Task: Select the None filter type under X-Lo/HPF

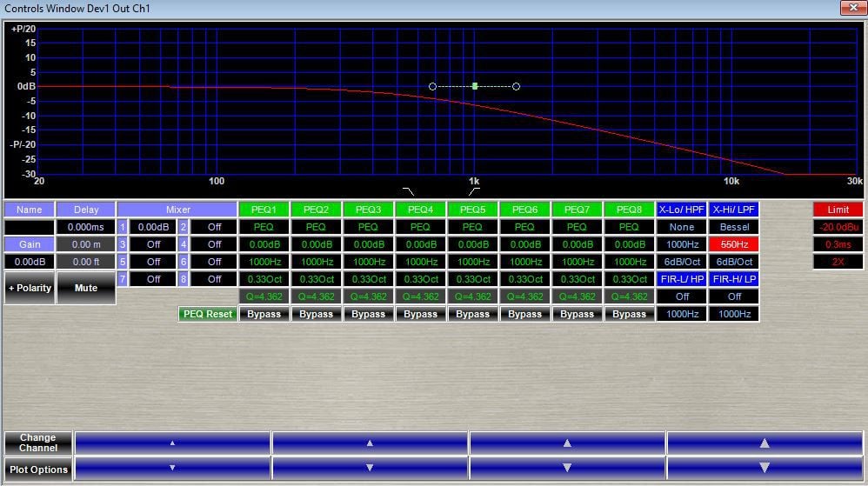Action: 682,227
